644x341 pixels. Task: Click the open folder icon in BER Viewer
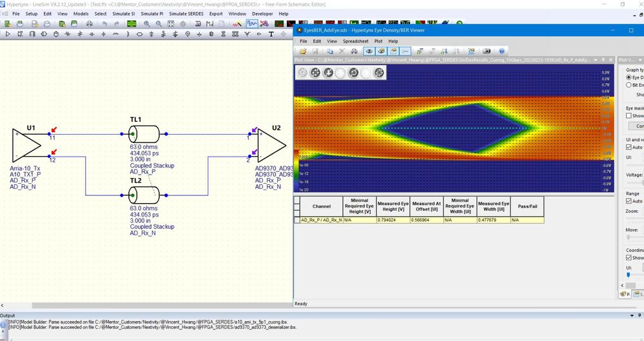point(302,51)
